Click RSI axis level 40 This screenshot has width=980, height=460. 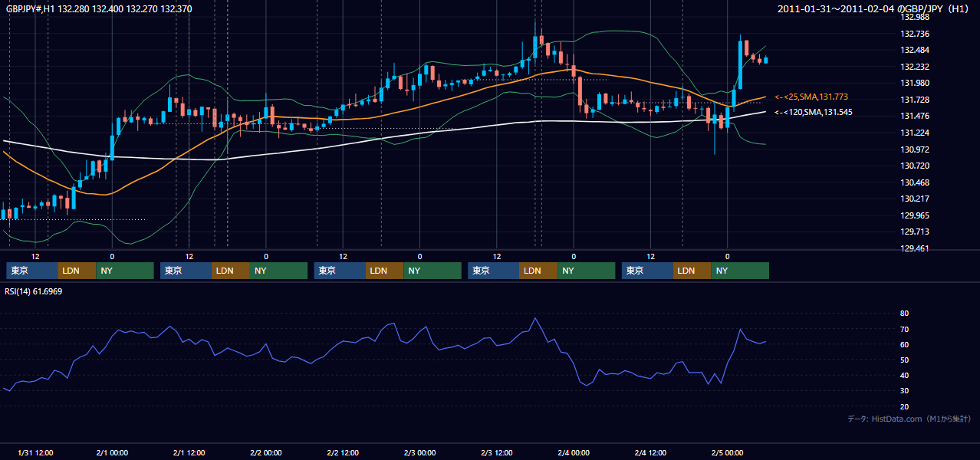[x=904, y=375]
